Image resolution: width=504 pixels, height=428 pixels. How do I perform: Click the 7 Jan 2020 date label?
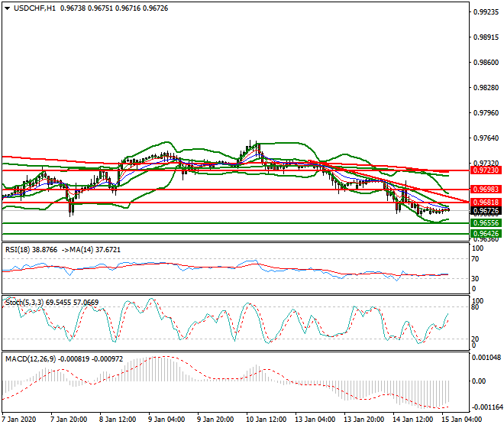coord(20,420)
